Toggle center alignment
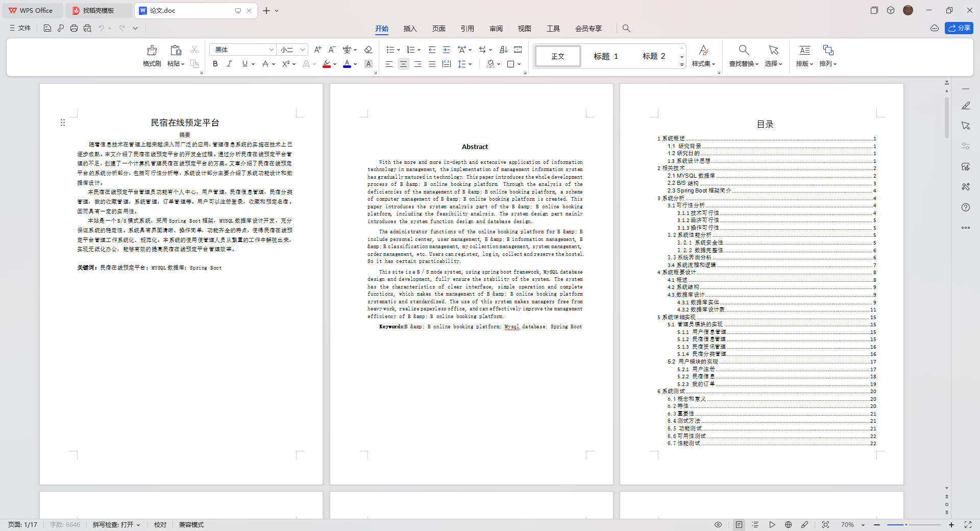Screen dimensions: 980x531 pyautogui.click(x=403, y=64)
